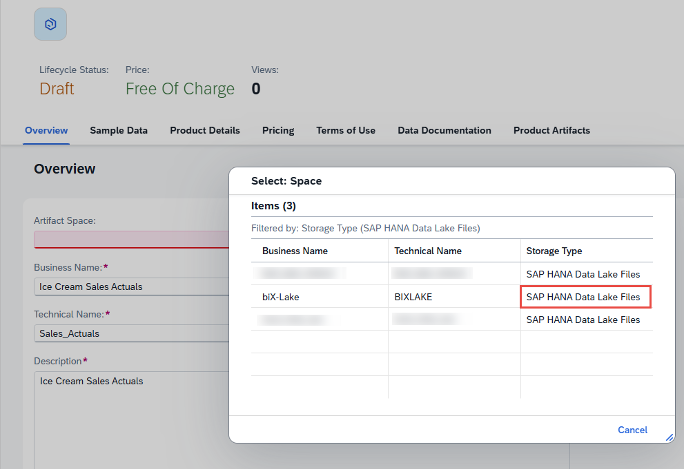Click the Free Of Charge price value
Viewport: 685px width, 470px height.
(180, 89)
